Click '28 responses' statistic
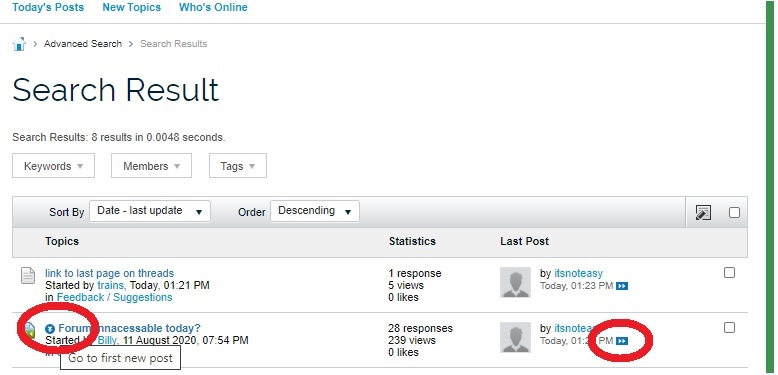The height and width of the screenshot is (375, 778). point(421,328)
